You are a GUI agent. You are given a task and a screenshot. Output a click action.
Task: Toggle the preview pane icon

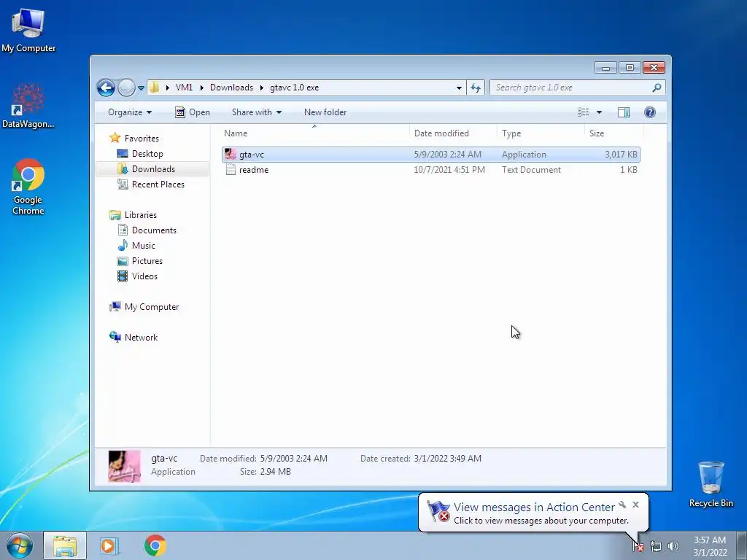click(x=624, y=112)
